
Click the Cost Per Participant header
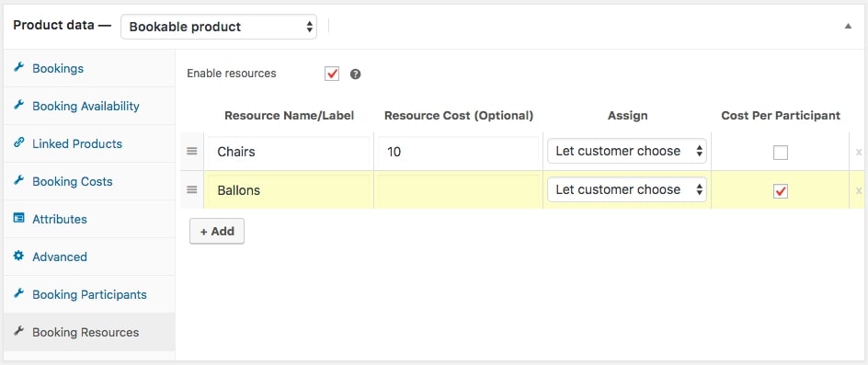click(781, 116)
